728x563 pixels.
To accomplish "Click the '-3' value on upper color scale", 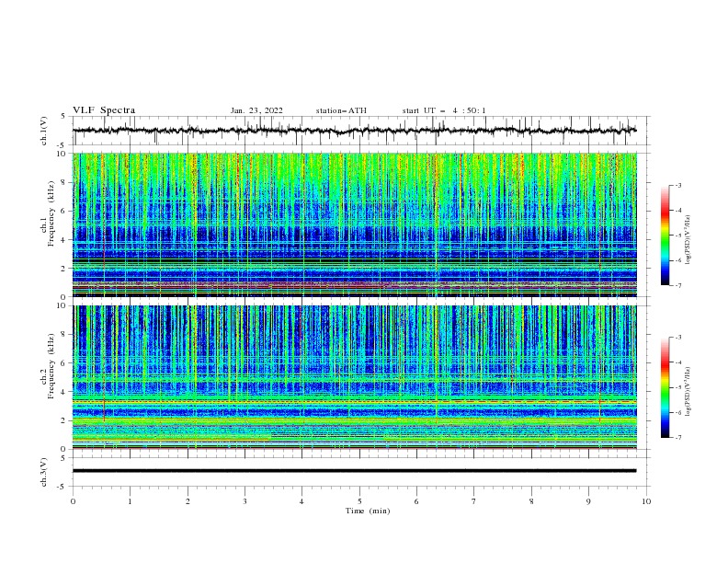I will [677, 185].
